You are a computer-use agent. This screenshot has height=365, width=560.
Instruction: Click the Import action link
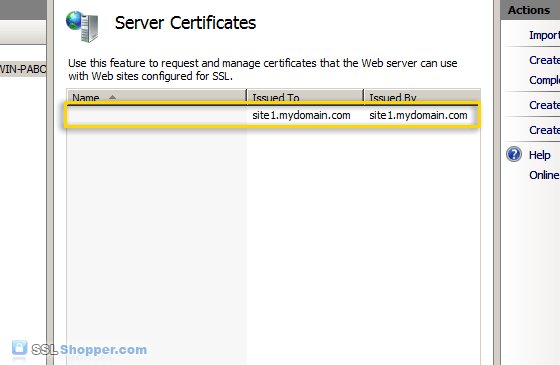pos(544,35)
